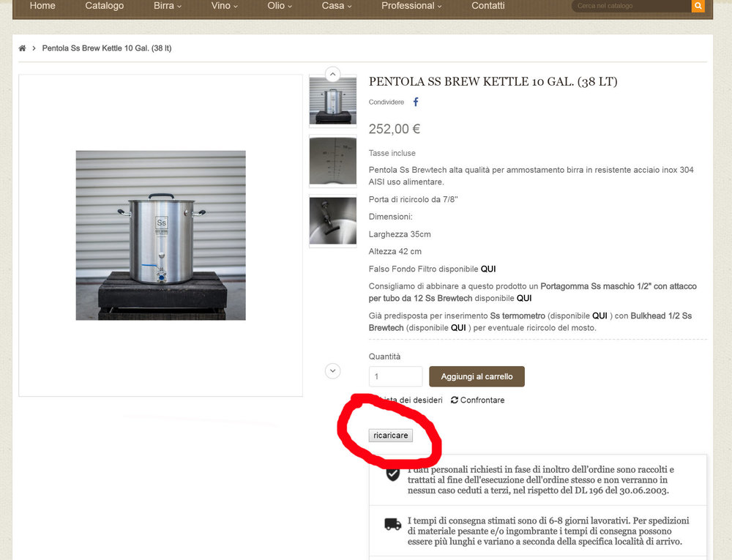Open QUI link for Falso Fondo Filtro
The image size is (732, 560).
[x=488, y=269]
